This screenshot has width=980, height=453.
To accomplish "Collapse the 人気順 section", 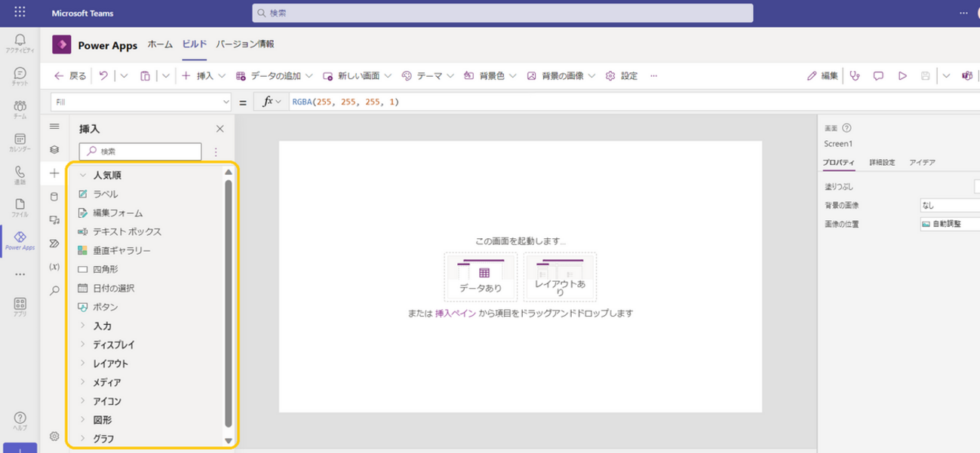I will click(x=109, y=174).
